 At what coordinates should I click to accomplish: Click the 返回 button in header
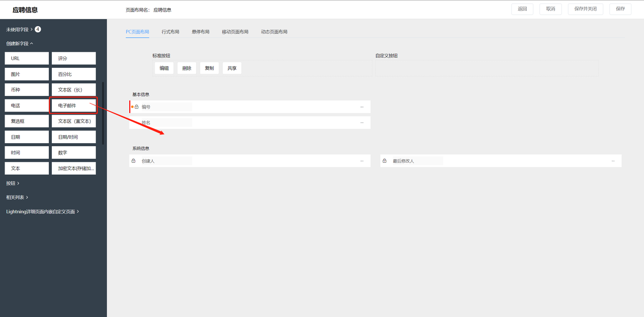click(x=522, y=9)
